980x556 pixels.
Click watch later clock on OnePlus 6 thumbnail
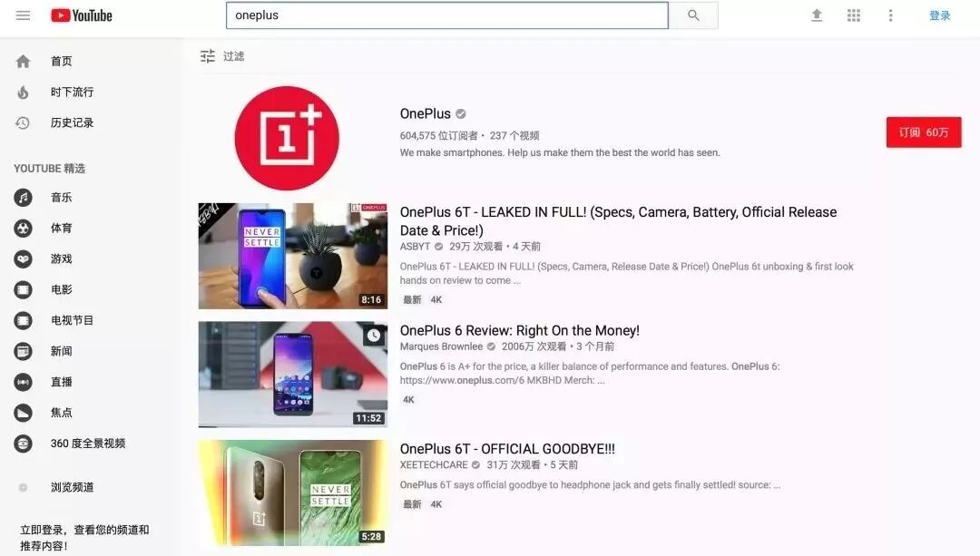[x=374, y=336]
